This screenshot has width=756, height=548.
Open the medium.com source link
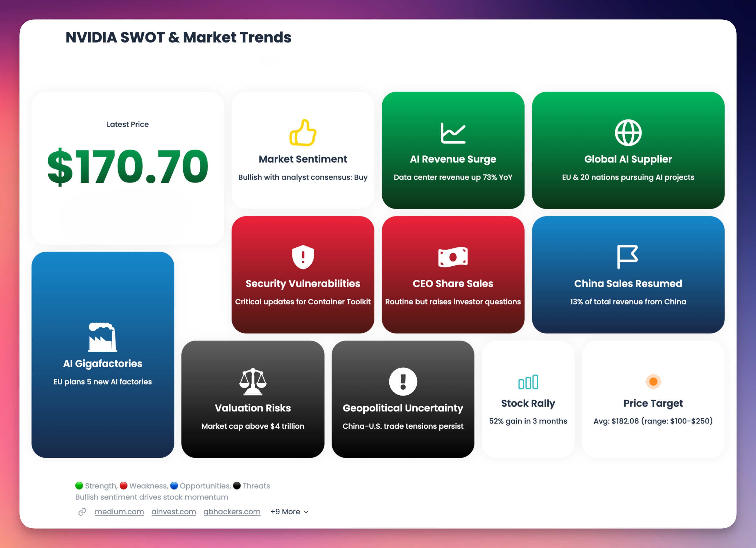[119, 512]
